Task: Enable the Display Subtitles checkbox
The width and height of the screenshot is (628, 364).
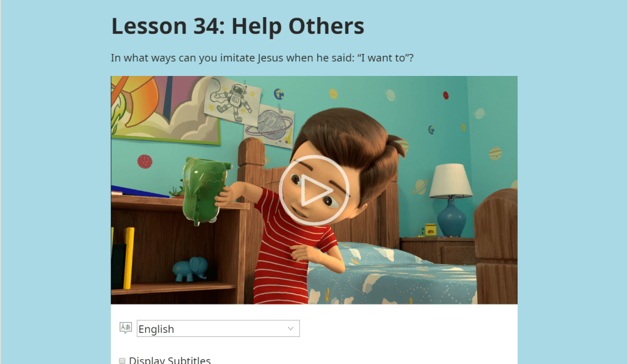Action: 122,361
